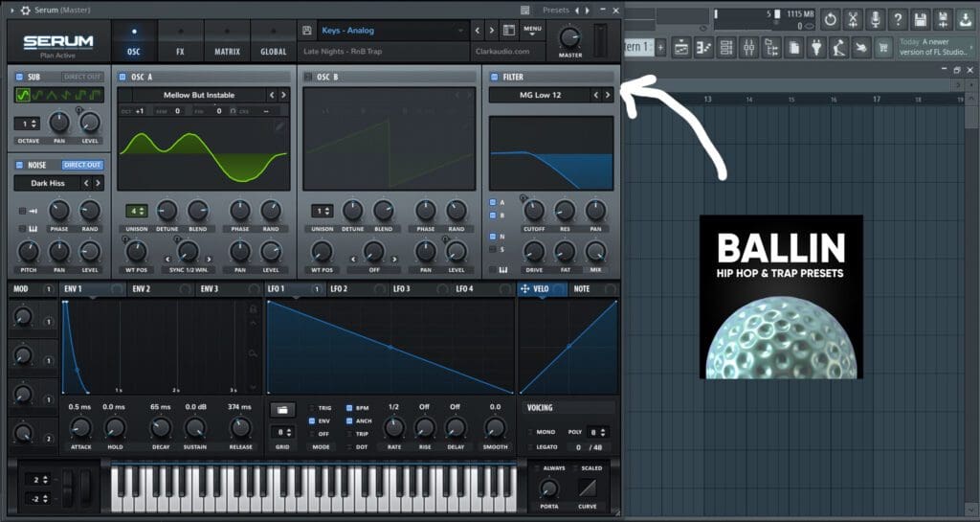Toggle filter routing for oscillator A
Viewport: 980px width, 522px height.
tap(493, 202)
